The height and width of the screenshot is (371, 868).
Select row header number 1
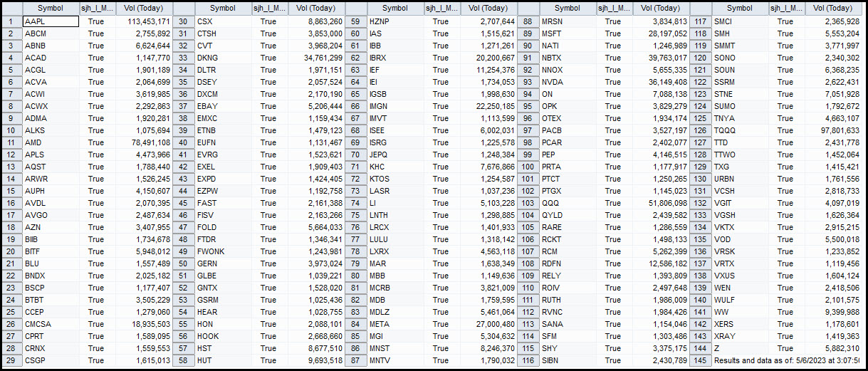11,21
